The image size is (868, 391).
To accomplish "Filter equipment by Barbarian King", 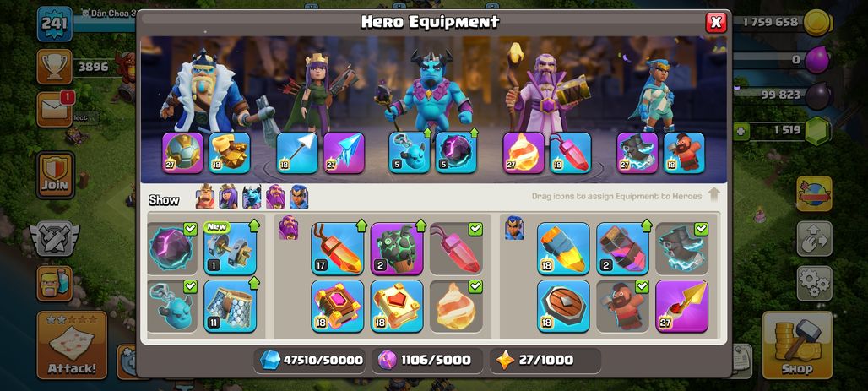I will click(205, 197).
